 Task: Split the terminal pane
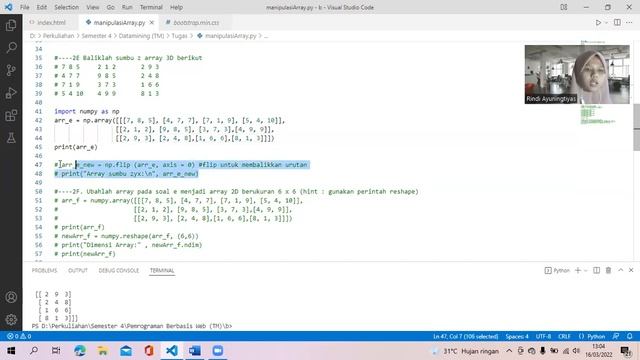(x=596, y=270)
